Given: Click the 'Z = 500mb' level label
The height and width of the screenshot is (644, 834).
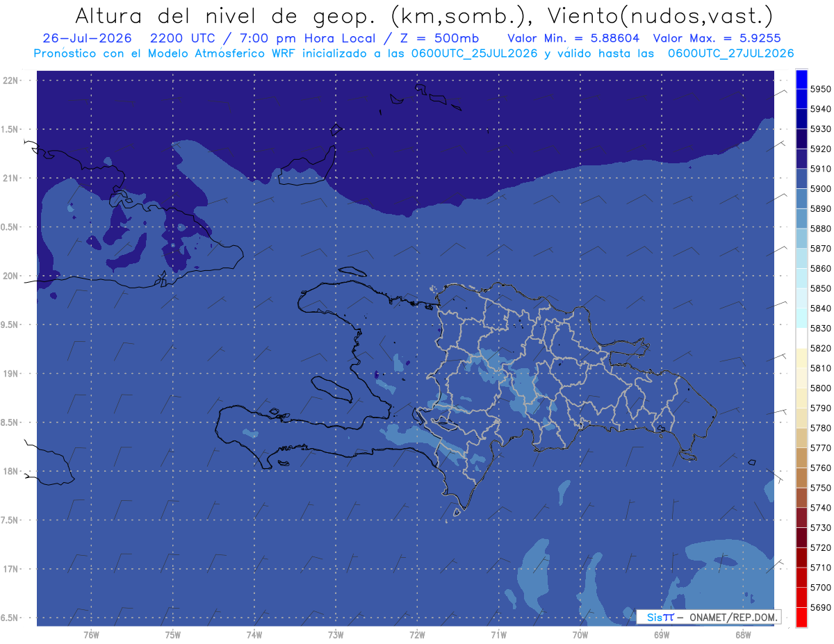Looking at the screenshot, I should 438,38.
